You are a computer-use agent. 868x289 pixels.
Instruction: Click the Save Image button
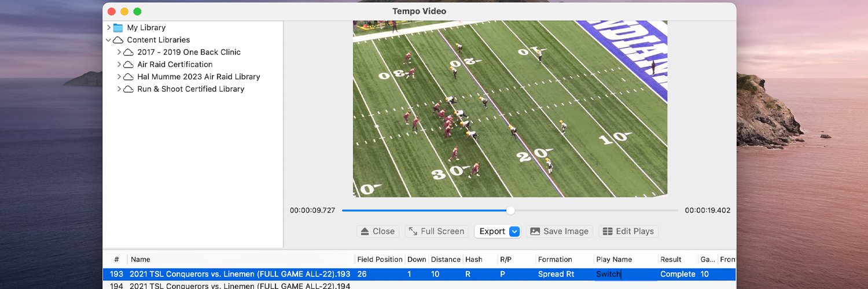pyautogui.click(x=560, y=231)
